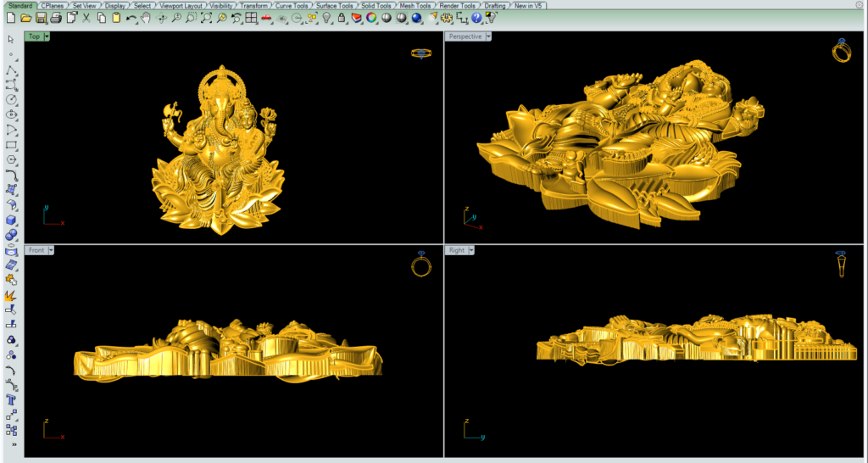
Task: Click the Explode tool icon in sidebar
Action: tap(11, 295)
